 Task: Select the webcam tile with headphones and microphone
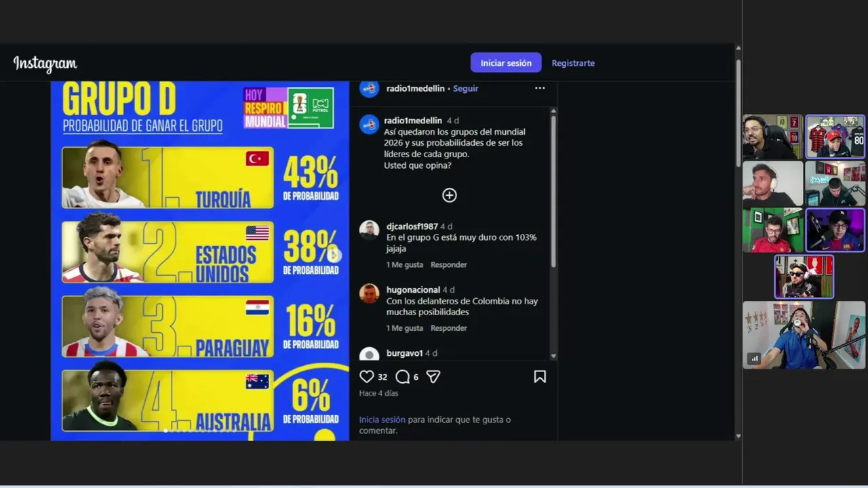[x=772, y=137]
